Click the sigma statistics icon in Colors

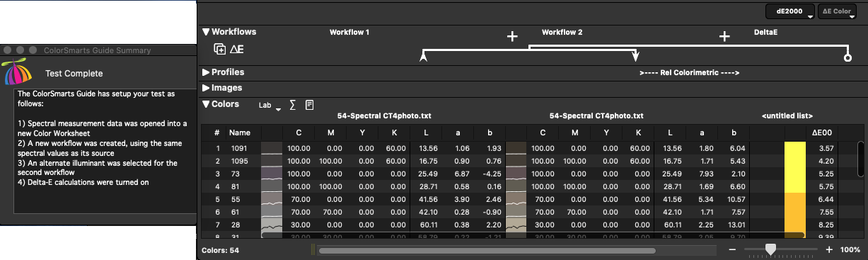(293, 105)
